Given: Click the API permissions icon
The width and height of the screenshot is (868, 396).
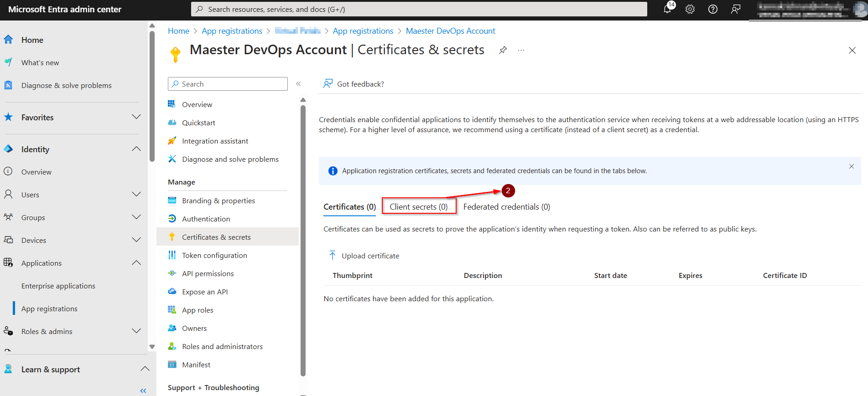Looking at the screenshot, I should 172,273.
